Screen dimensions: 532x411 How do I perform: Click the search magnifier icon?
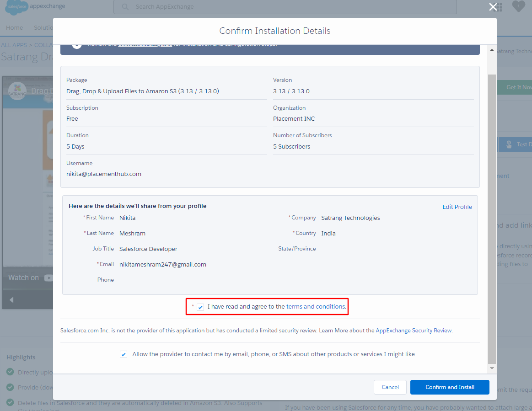125,7
